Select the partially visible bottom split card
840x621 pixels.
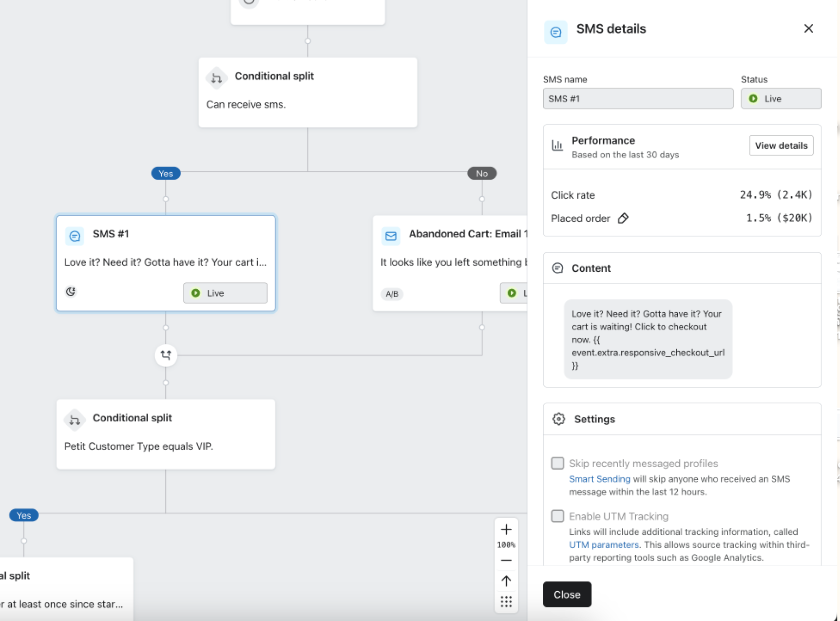67,589
